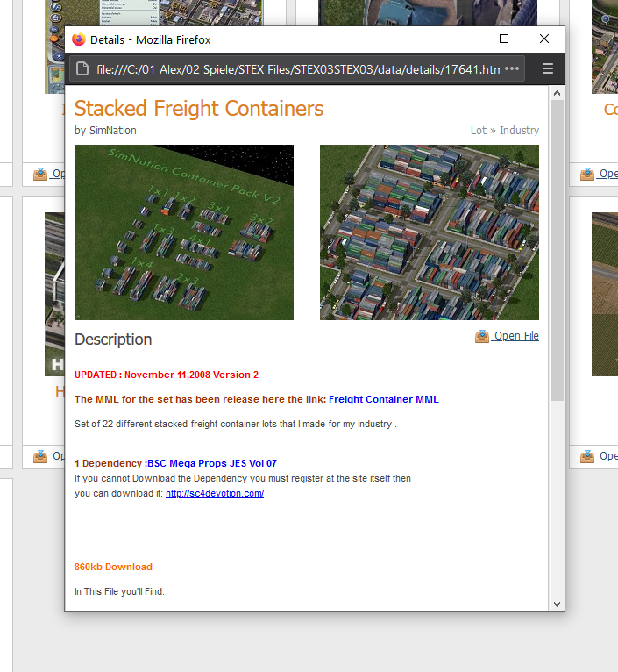Click the scrollbar down arrow
This screenshot has height=672, width=618.
(x=557, y=604)
